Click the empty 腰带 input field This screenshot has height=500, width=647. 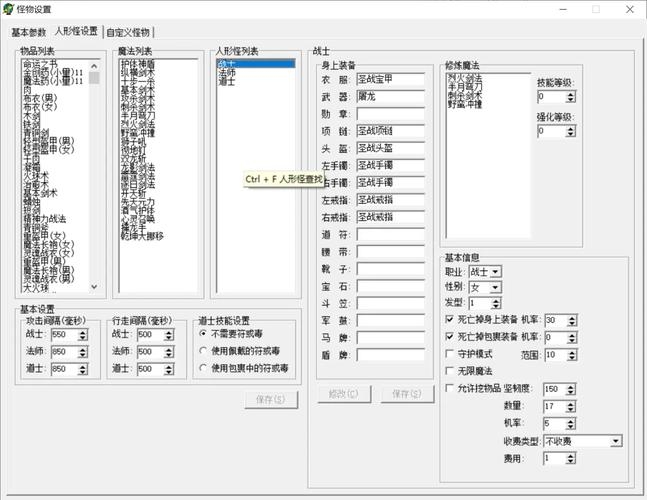point(390,252)
